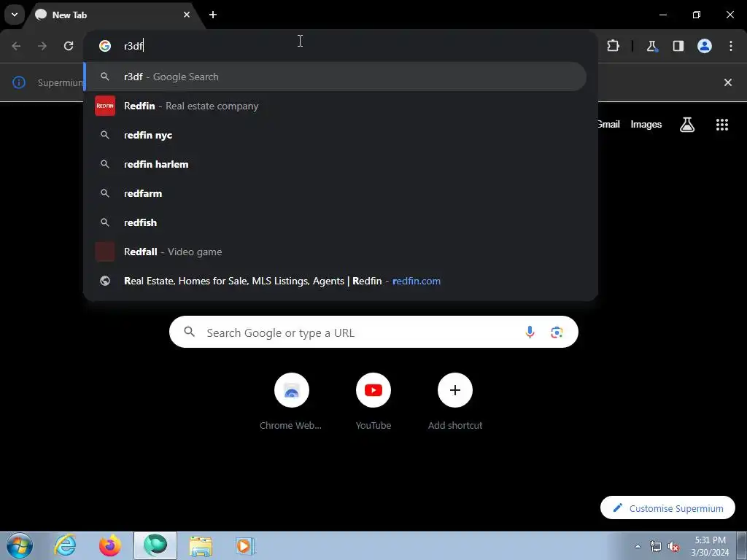Open the clock showing 5:31 PM
Image resolution: width=747 pixels, height=560 pixels.
click(710, 546)
